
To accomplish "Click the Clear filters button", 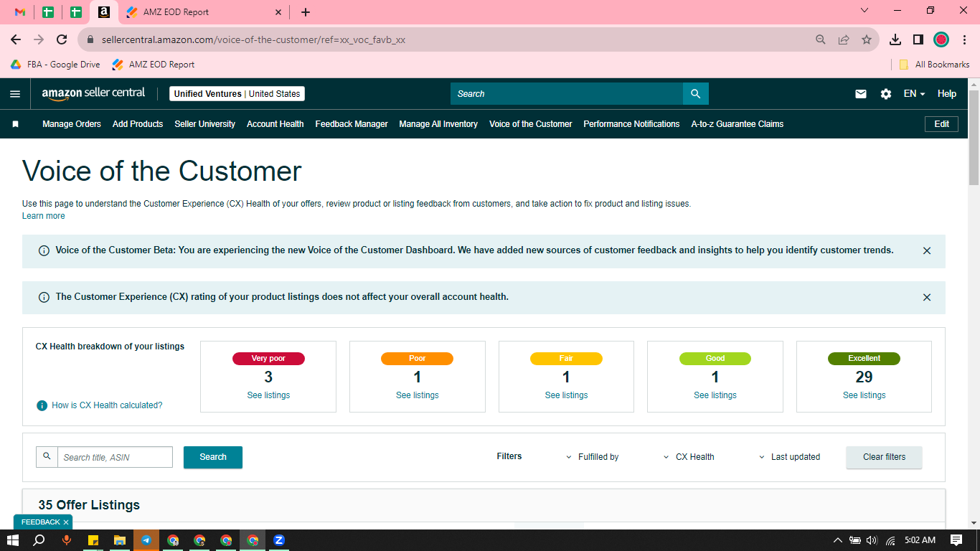I will point(884,457).
